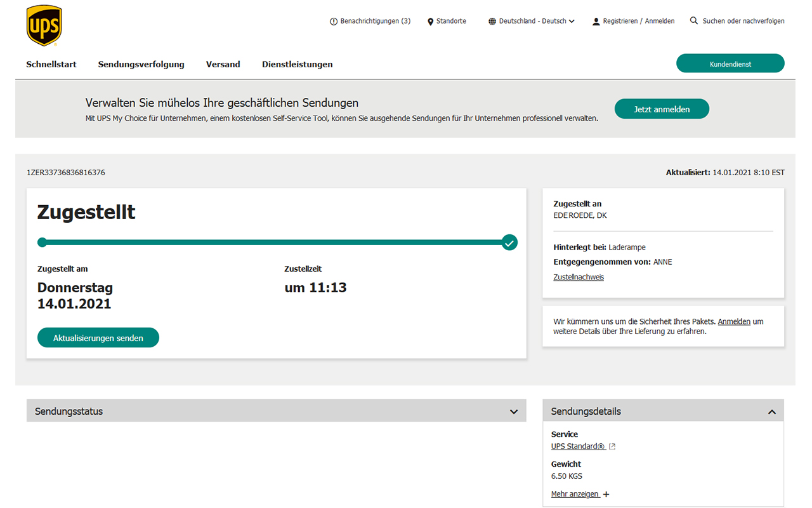Click the Registrieren / Anmelden person icon

596,22
